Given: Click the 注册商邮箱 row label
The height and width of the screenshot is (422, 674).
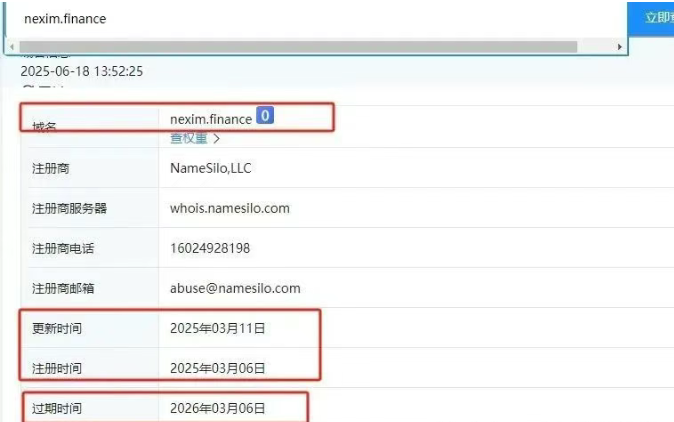Looking at the screenshot, I should click(x=63, y=288).
